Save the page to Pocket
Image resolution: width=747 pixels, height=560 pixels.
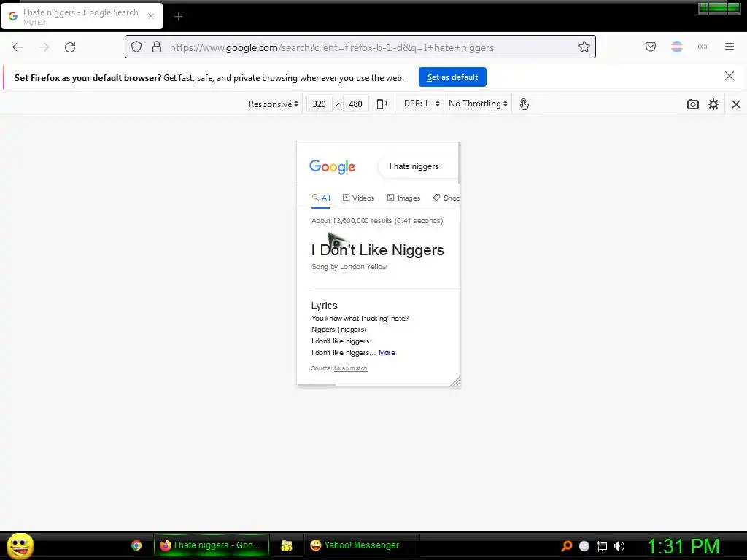coord(651,47)
